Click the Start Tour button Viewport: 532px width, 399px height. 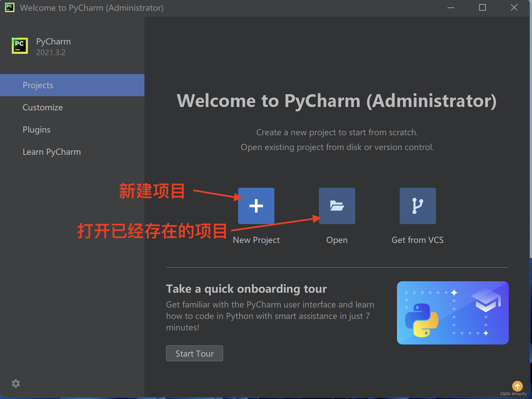(x=195, y=353)
